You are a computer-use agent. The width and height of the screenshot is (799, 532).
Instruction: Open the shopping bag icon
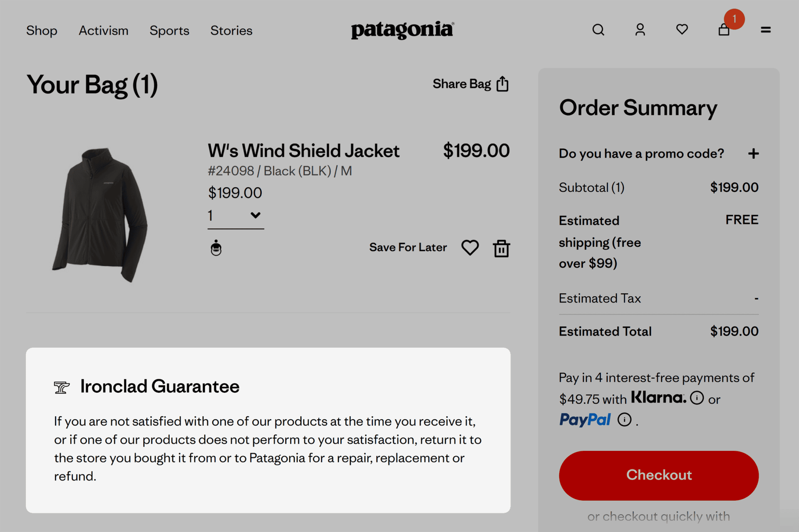click(724, 30)
